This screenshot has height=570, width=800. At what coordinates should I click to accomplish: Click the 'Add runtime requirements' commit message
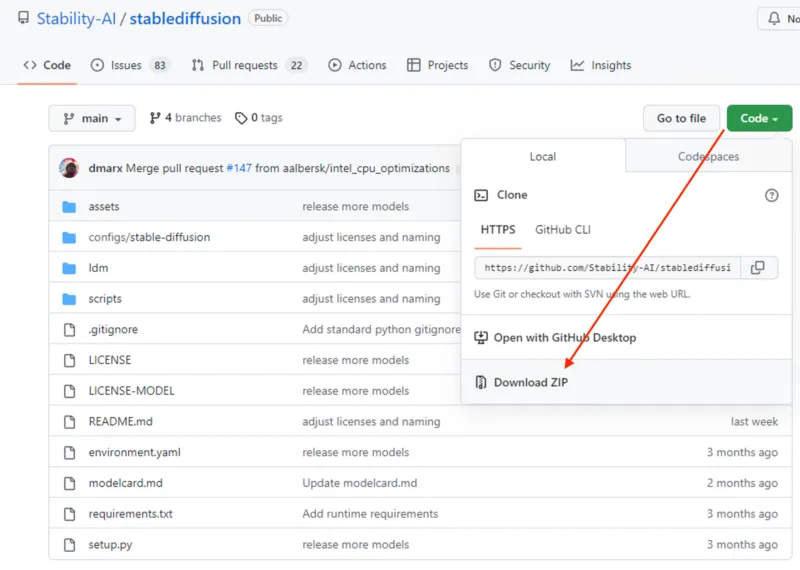coord(370,513)
